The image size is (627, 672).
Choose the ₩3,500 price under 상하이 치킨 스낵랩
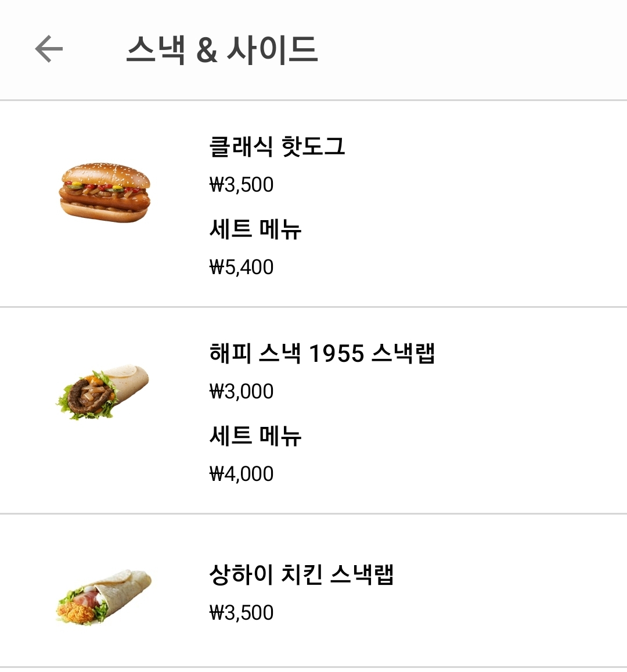(241, 613)
